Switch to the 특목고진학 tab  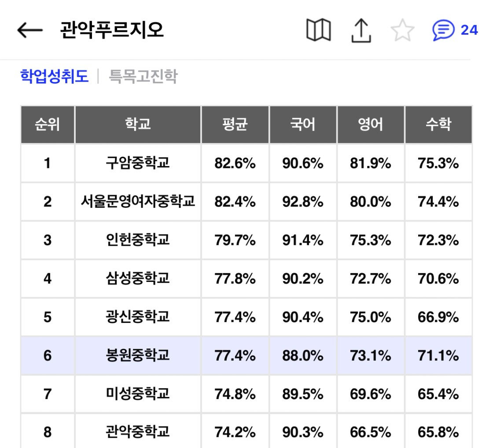pos(143,76)
